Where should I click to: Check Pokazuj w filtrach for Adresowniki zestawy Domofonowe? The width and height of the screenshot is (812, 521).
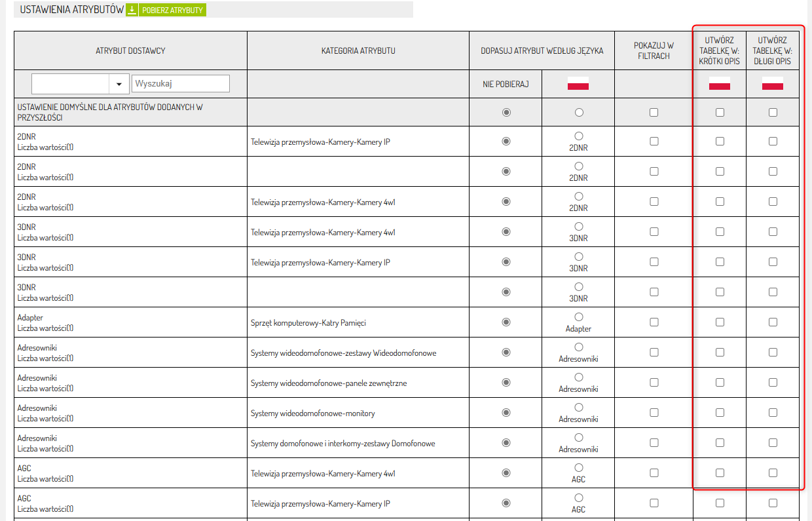coord(654,442)
